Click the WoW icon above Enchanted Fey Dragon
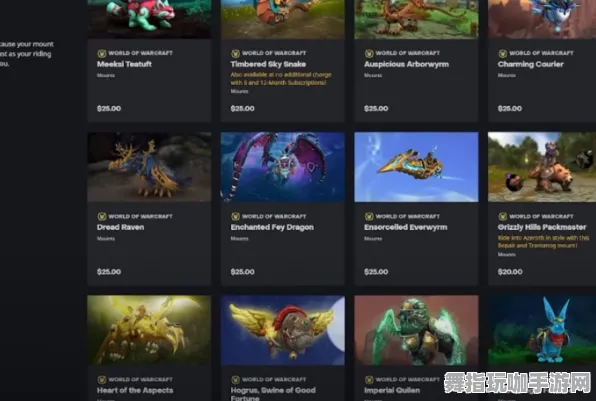The height and width of the screenshot is (401, 596). point(235,216)
